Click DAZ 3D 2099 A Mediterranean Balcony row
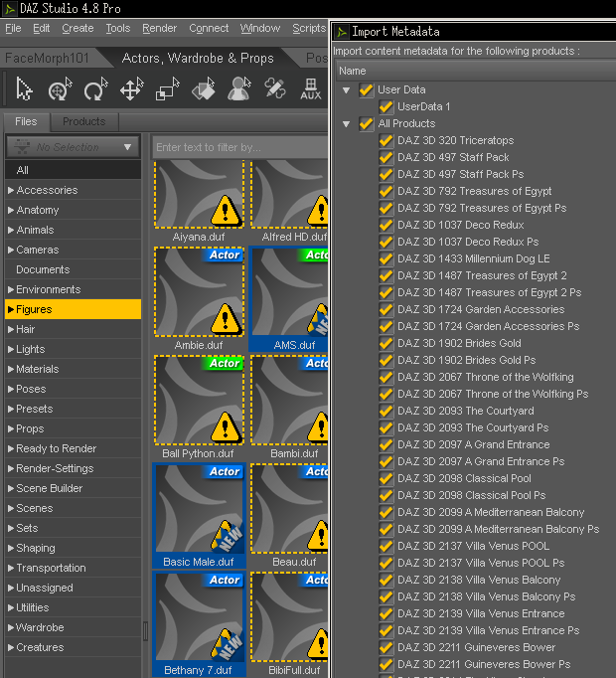This screenshot has height=678, width=616. 491,512
